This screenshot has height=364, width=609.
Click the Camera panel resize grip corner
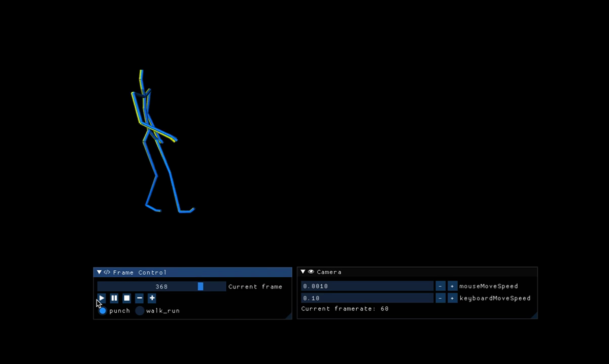coord(533,315)
